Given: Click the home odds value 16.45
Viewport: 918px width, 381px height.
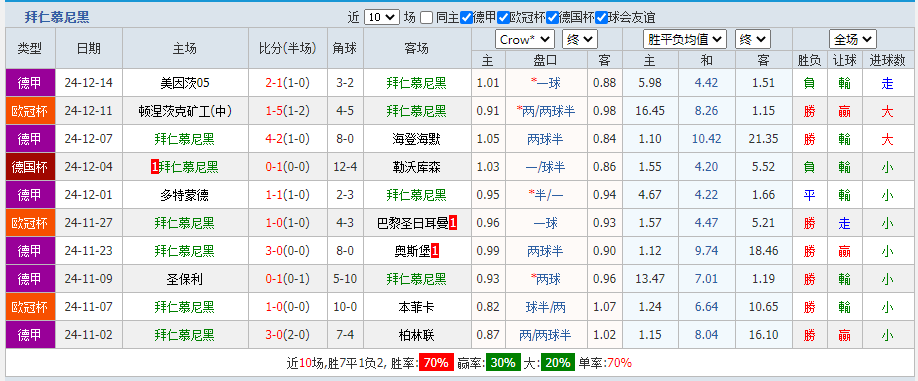Looking at the screenshot, I should [x=649, y=111].
